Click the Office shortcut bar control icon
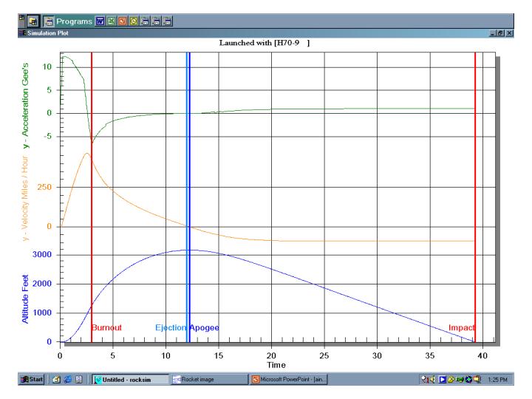This screenshot has width=532, height=399. 21,17
